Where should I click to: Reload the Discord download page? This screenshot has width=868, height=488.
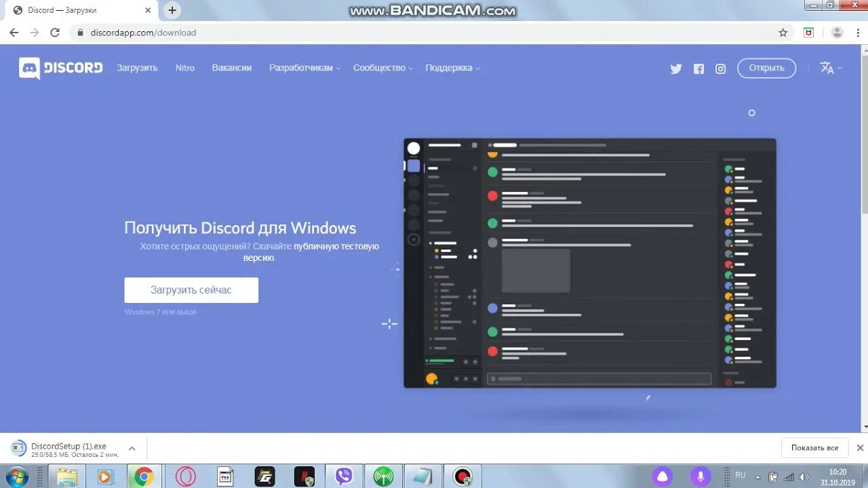click(55, 33)
